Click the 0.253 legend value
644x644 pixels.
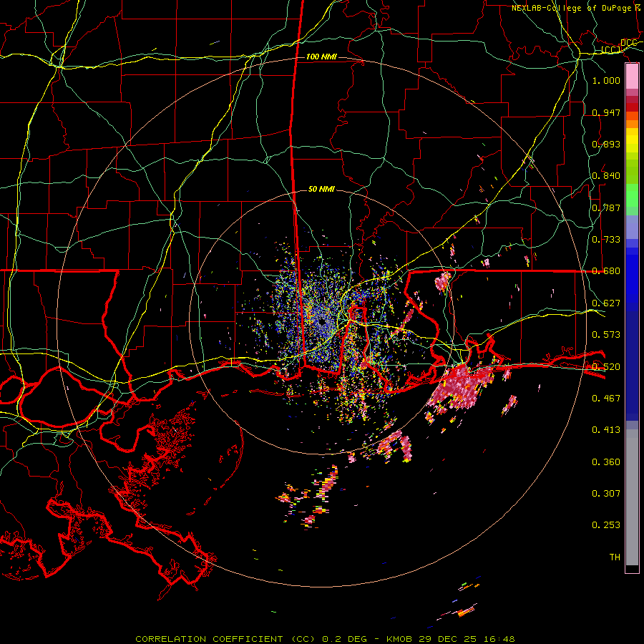coord(606,525)
